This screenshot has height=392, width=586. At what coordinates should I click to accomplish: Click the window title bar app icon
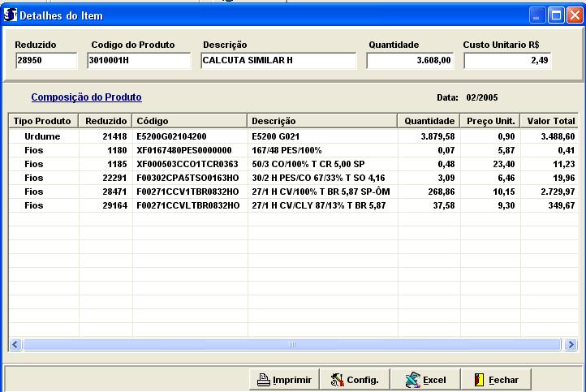coord(11,15)
